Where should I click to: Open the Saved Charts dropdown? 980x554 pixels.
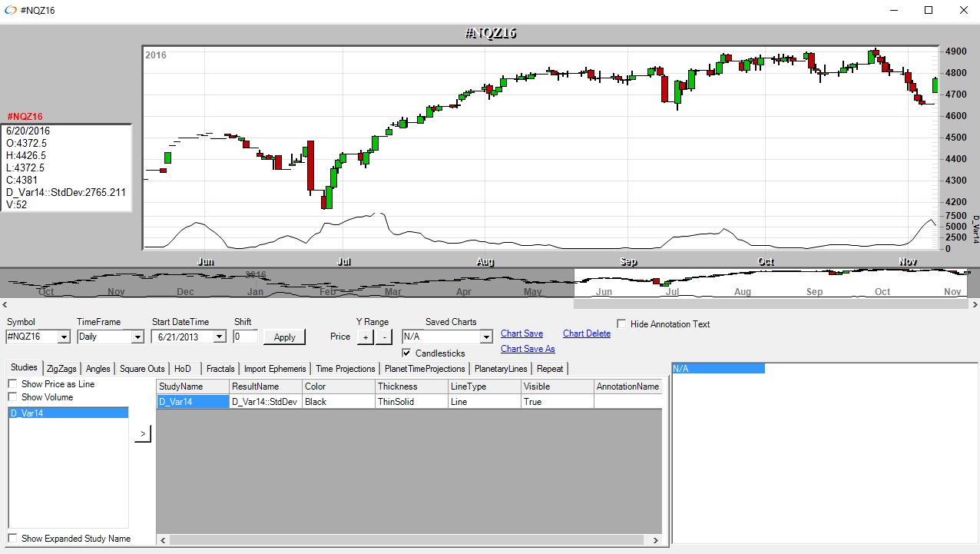coord(485,337)
